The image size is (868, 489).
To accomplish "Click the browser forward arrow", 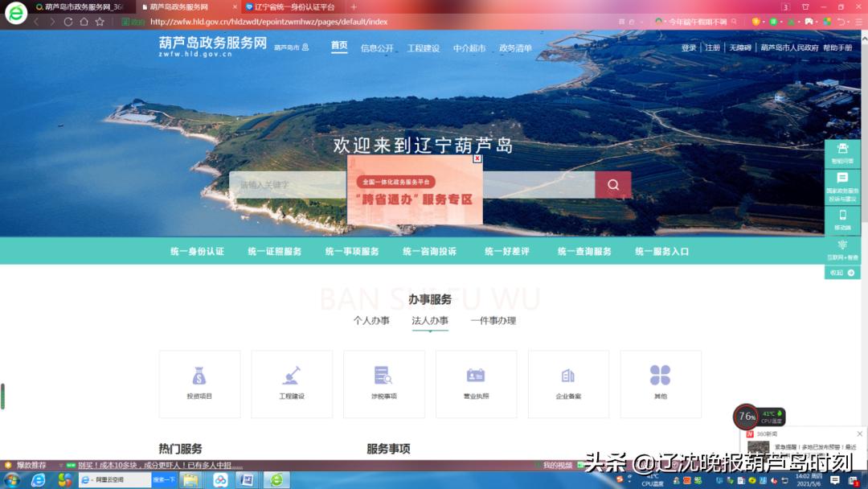I will pyautogui.click(x=52, y=22).
